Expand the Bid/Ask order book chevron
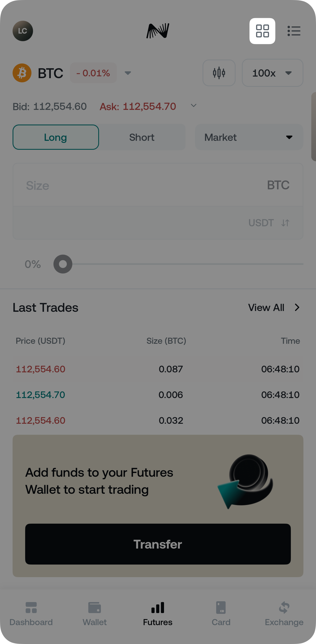The image size is (316, 644). (x=194, y=106)
